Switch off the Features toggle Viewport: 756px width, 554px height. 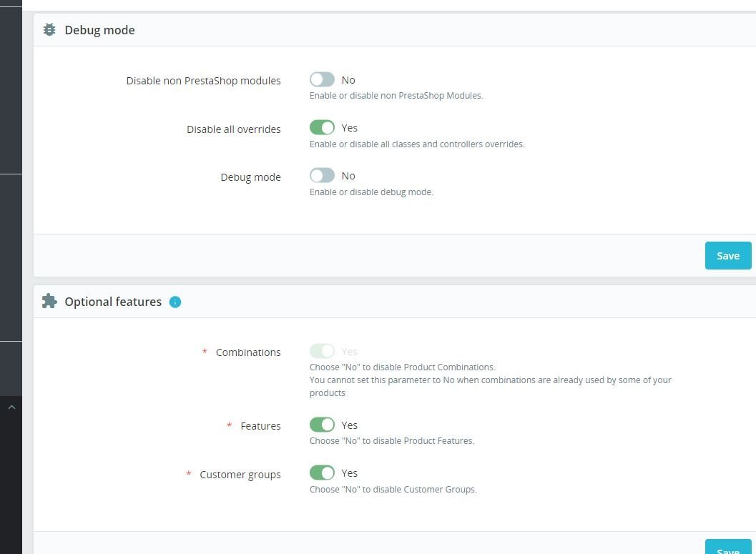pos(322,425)
